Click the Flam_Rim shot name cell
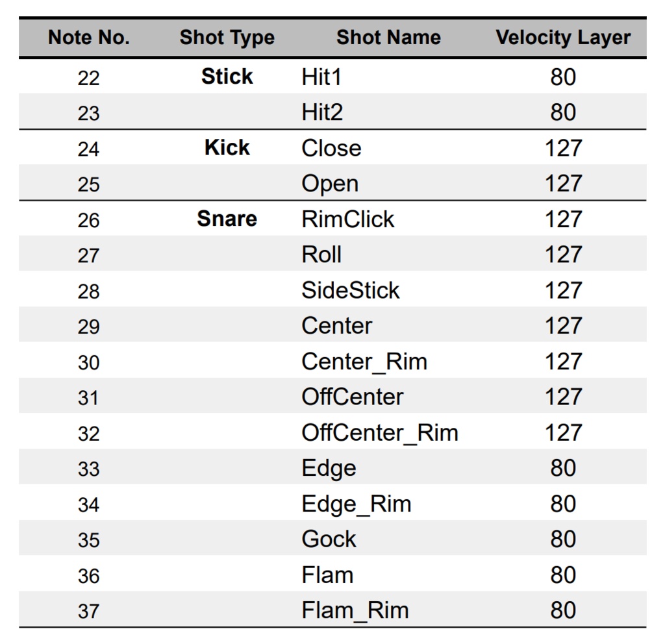The width and height of the screenshot is (665, 644). (355, 610)
